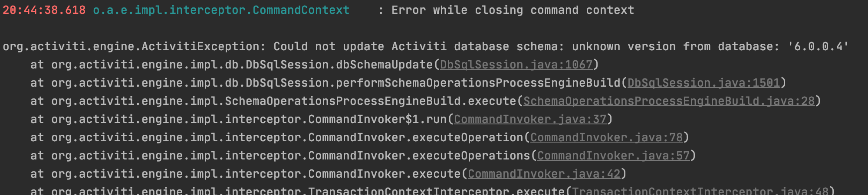Open the DbSqlSession.java:1501 source link
This screenshot has width=868, height=195.
click(x=704, y=83)
